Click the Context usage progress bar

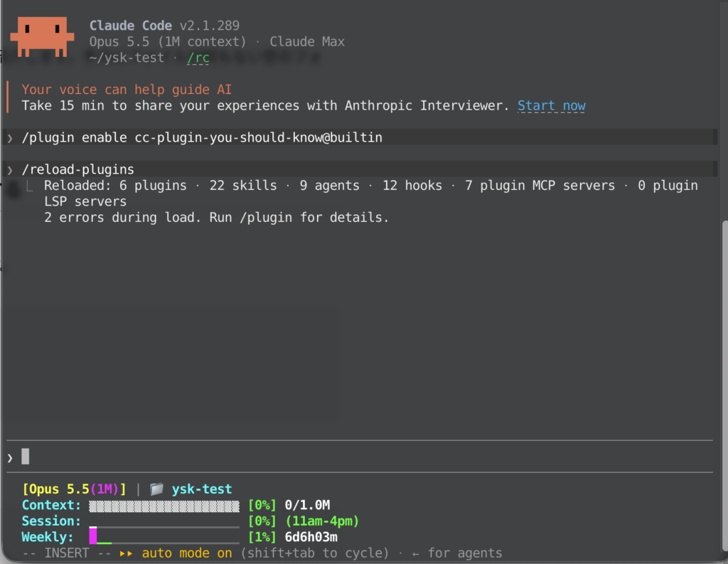pos(164,506)
